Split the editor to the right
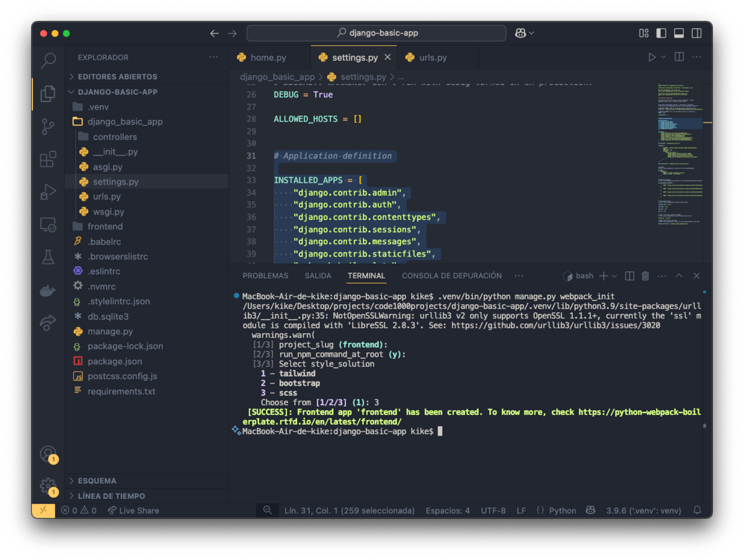The image size is (744, 560). (680, 57)
